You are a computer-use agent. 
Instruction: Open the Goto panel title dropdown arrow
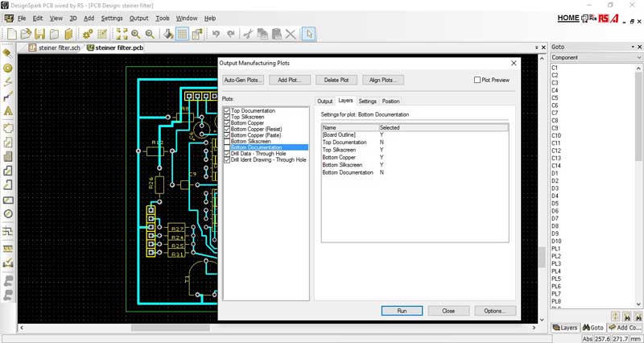tap(633, 47)
